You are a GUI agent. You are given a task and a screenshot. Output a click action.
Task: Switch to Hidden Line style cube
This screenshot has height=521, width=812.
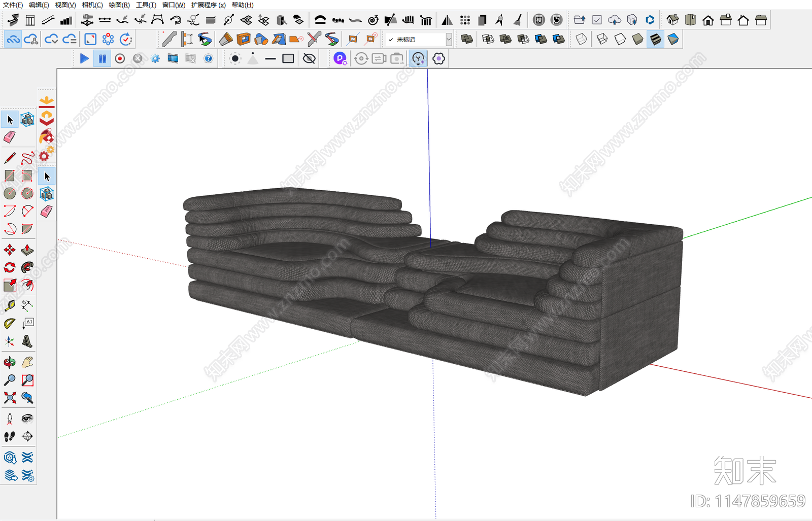coord(620,39)
